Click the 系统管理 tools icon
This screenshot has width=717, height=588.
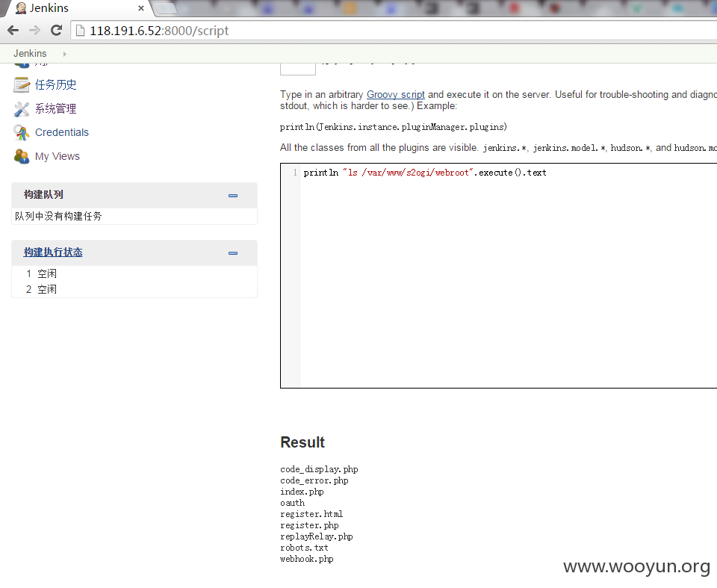coord(22,108)
